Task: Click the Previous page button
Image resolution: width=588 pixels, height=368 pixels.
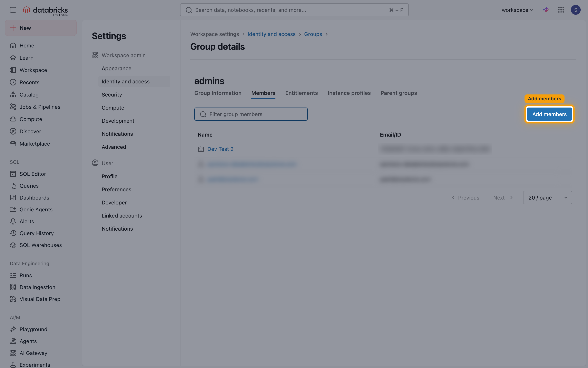Action: [x=465, y=198]
